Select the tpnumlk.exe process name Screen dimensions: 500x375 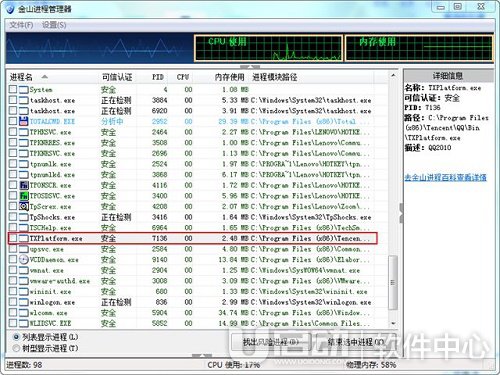[x=50, y=164]
